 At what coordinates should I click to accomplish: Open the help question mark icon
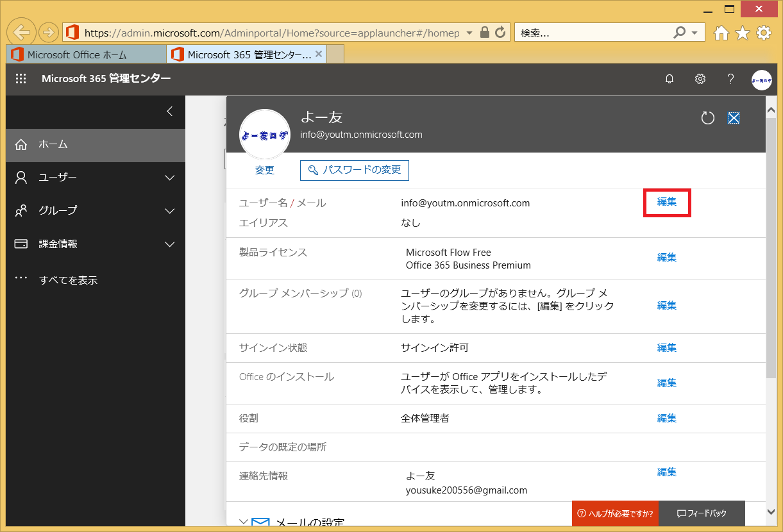tap(730, 79)
